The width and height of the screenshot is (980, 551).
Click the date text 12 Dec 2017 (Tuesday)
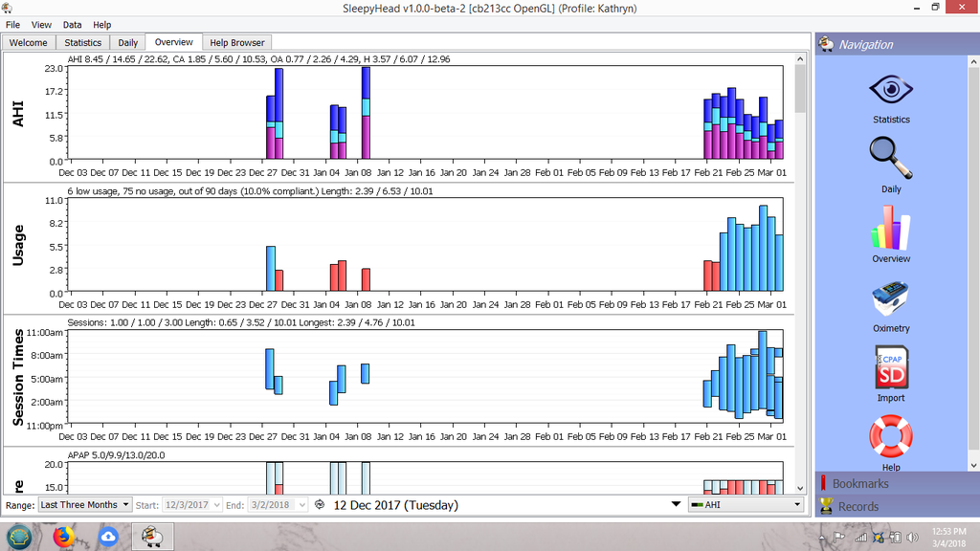click(x=395, y=505)
